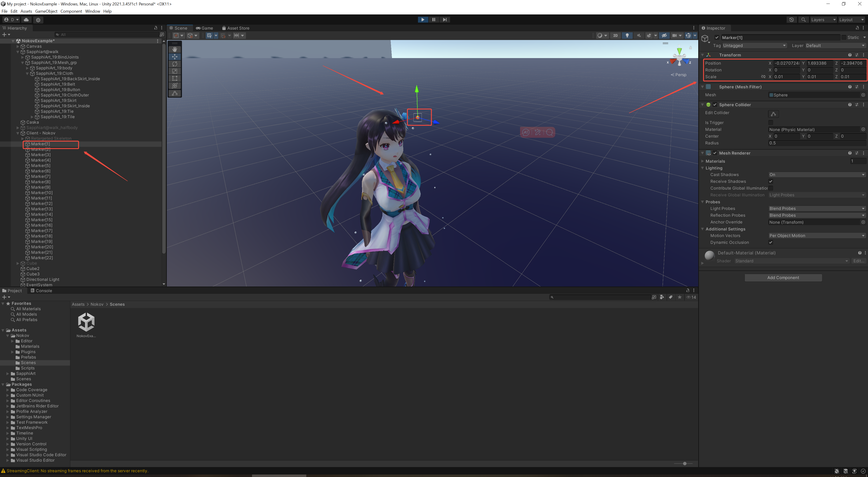868x477 pixels.
Task: Select the Rotate tool
Action: click(175, 64)
